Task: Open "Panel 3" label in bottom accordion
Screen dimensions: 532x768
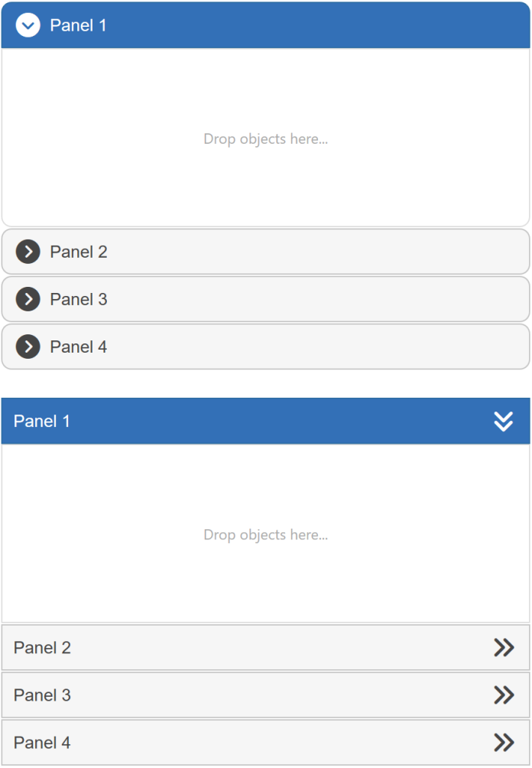Action: [x=42, y=695]
